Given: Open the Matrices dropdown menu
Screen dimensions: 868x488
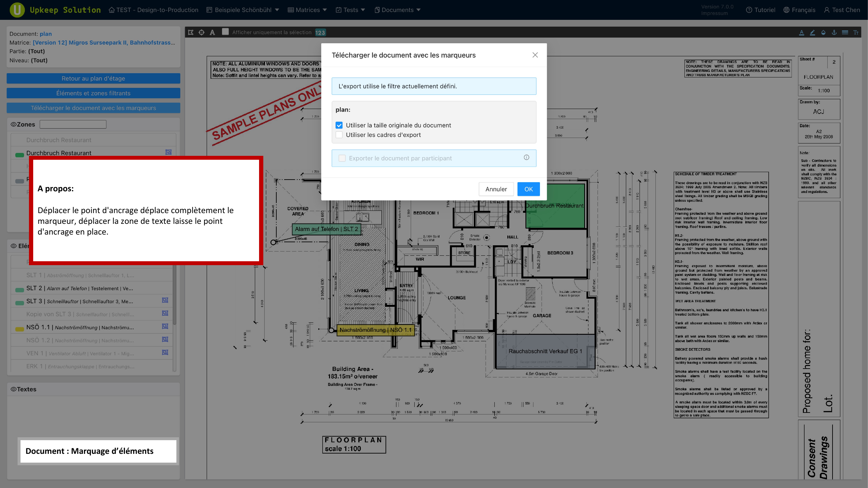Looking at the screenshot, I should (307, 10).
